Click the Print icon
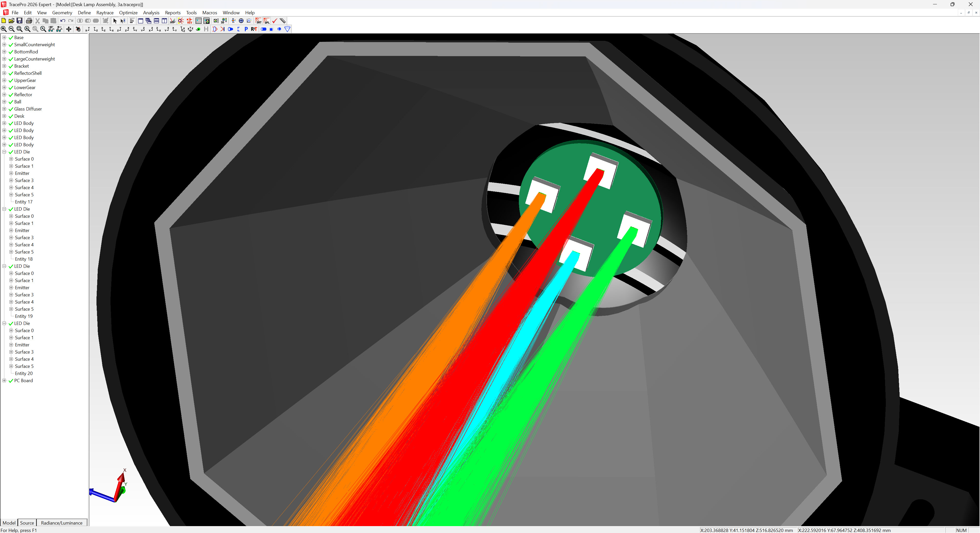Screen dimensions: 980x533 pos(29,21)
